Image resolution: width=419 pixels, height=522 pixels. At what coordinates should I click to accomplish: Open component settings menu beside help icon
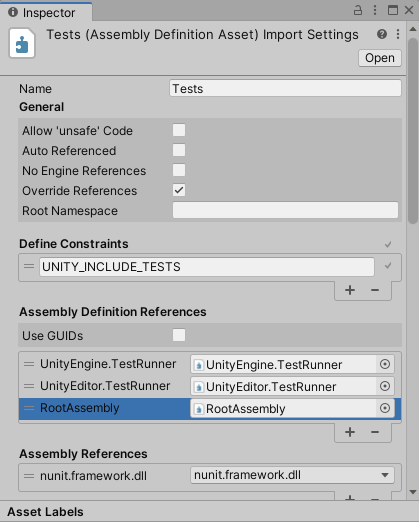(x=398, y=34)
